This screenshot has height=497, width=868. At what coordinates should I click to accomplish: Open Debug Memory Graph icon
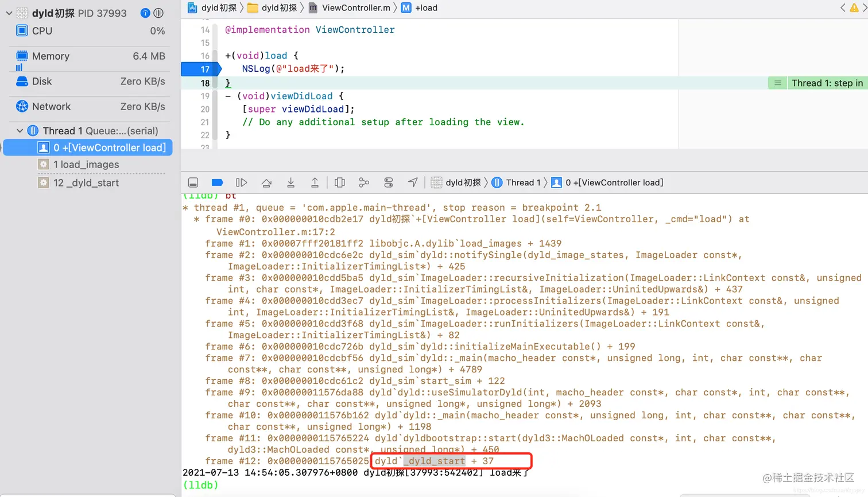pyautogui.click(x=364, y=183)
